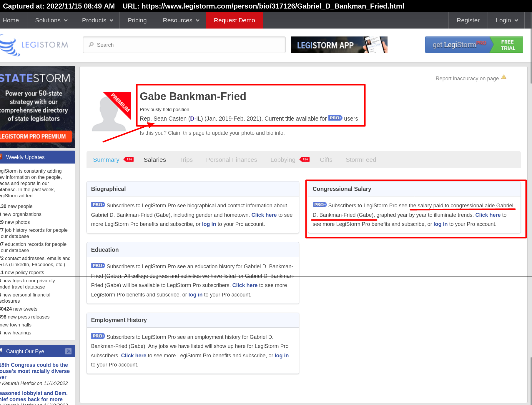Screen dimensions: 532x405
Task: Click the warning icon beside Report inaccuracy
Action: pyautogui.click(x=504, y=77)
